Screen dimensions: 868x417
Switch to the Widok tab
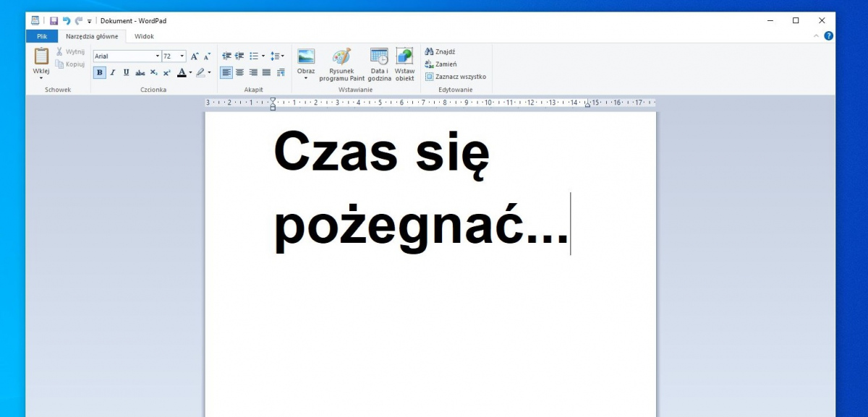point(144,36)
